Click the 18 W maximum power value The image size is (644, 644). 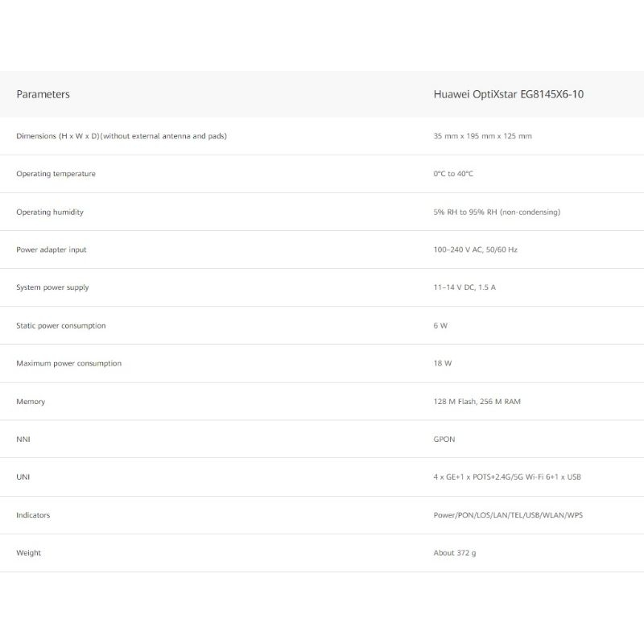tap(442, 363)
